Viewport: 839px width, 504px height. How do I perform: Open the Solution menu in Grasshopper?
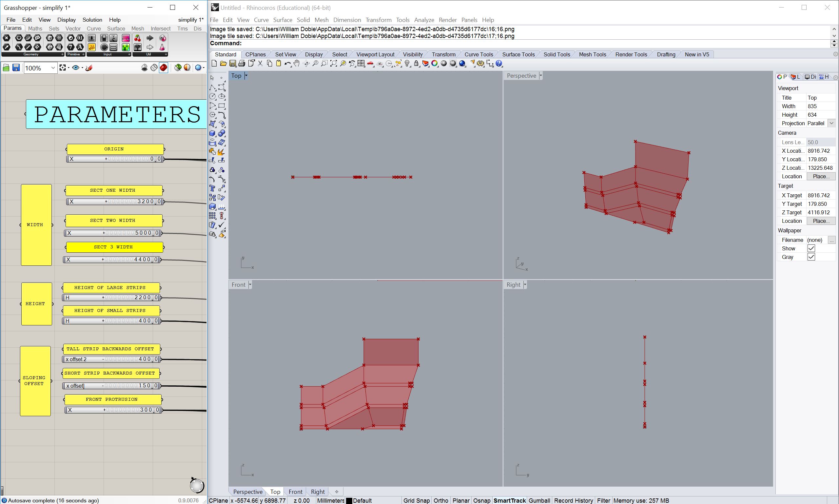92,20
